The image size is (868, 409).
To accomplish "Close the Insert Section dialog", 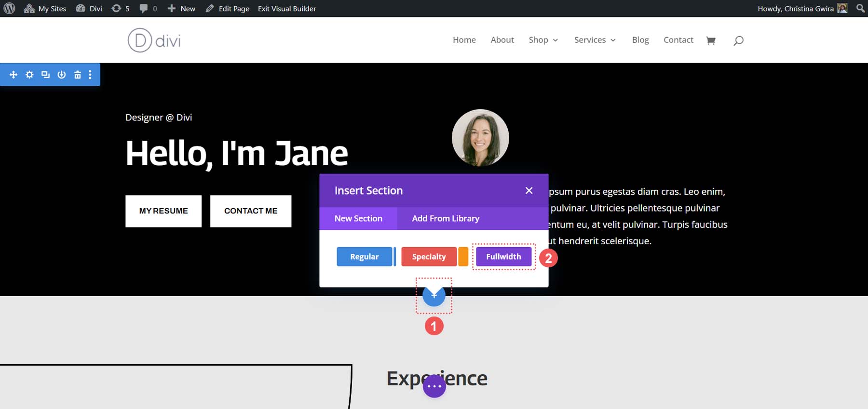I will (529, 191).
